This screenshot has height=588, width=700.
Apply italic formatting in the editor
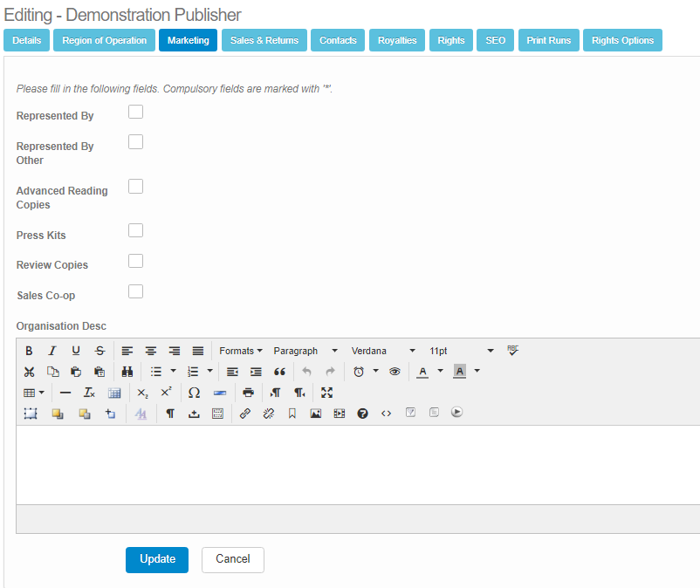point(52,351)
